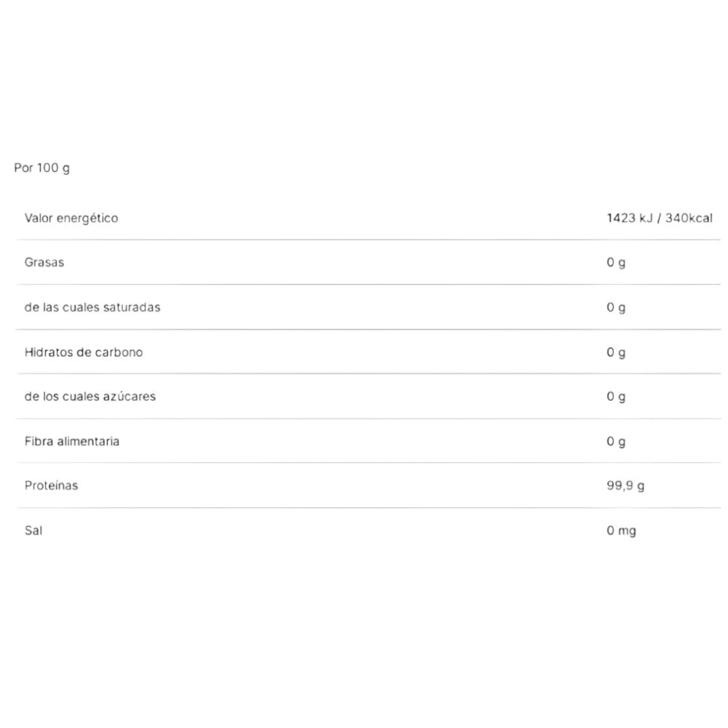
Task: Click 'de las cuales saturadas' label
Action: pyautogui.click(x=92, y=307)
